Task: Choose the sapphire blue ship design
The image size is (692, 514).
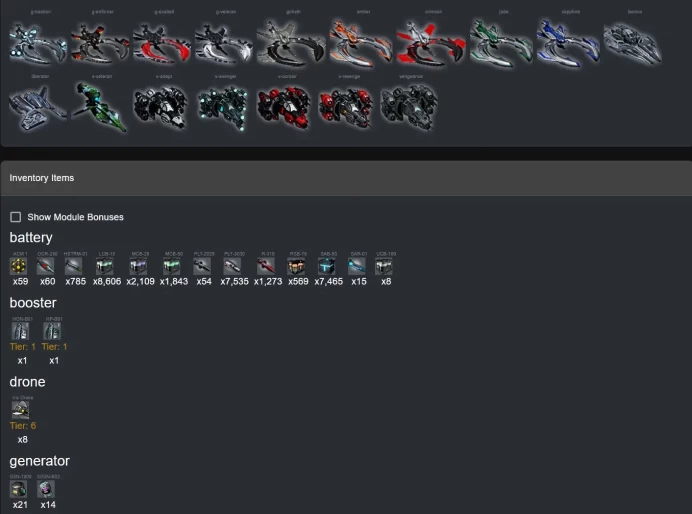Action: (568, 43)
